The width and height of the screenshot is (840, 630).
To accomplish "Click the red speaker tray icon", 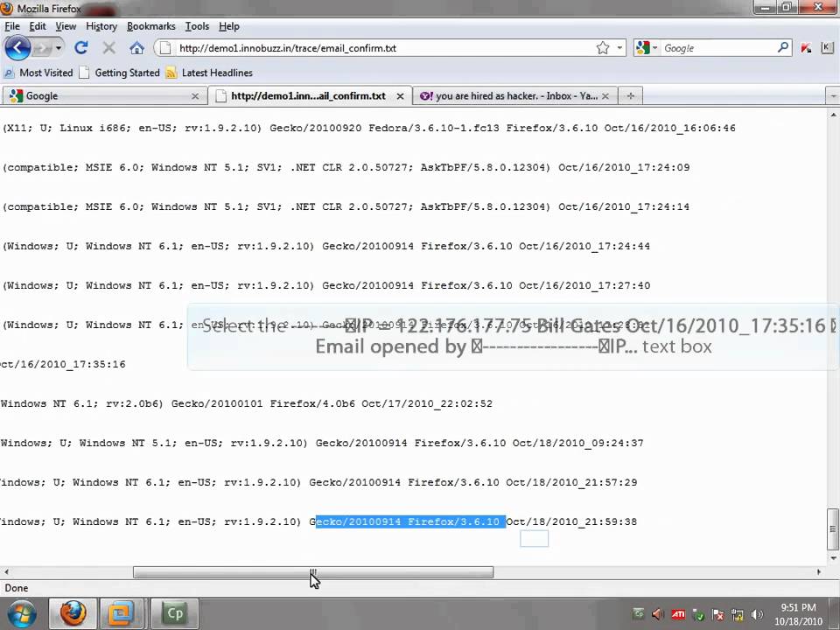I will tap(658, 614).
